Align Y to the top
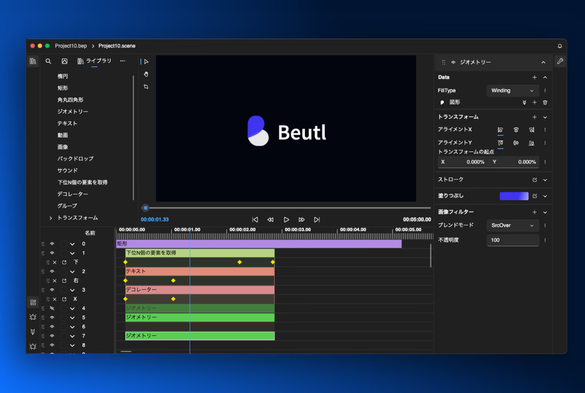 point(500,143)
